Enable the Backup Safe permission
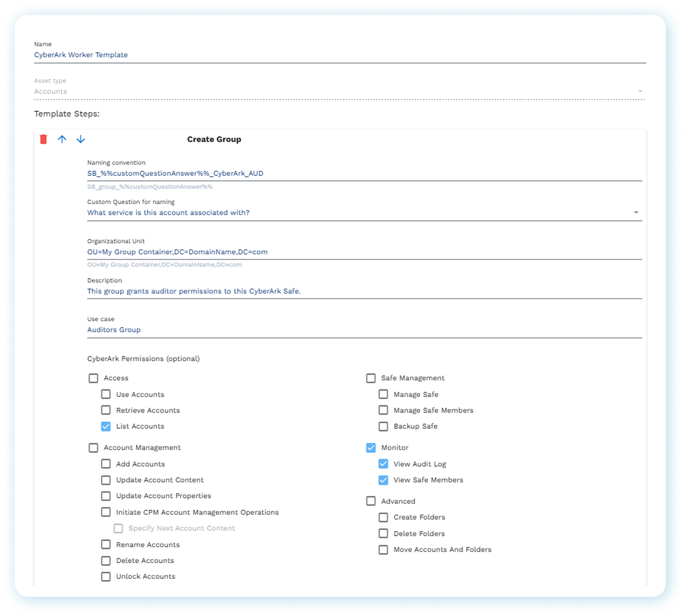The height and width of the screenshot is (616, 685). [383, 427]
